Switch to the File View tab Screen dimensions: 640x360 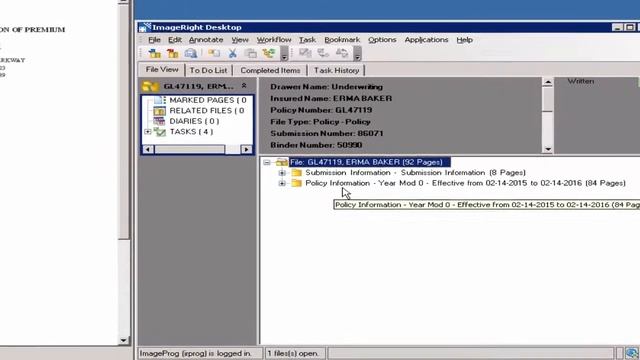pyautogui.click(x=162, y=69)
